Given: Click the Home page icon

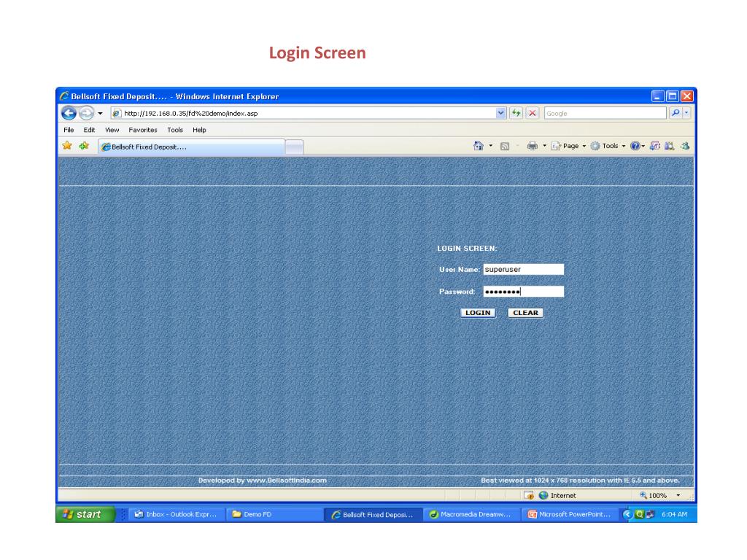Looking at the screenshot, I should pyautogui.click(x=479, y=146).
